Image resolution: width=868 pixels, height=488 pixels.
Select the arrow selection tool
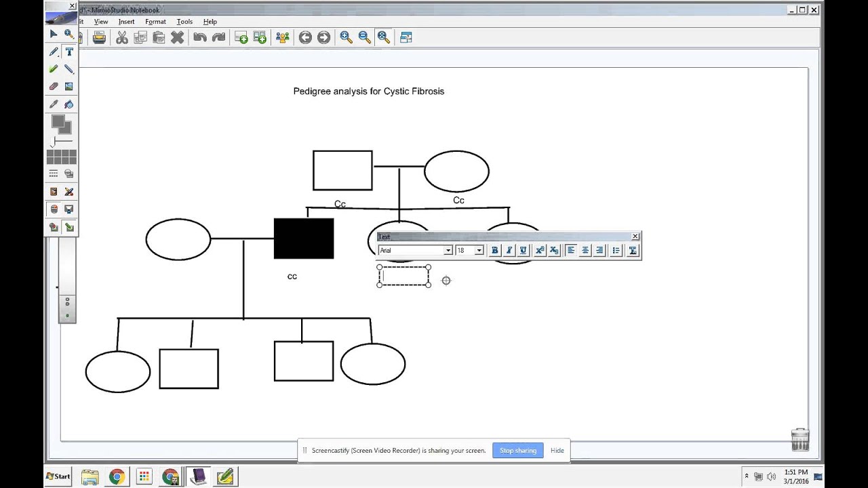point(54,34)
